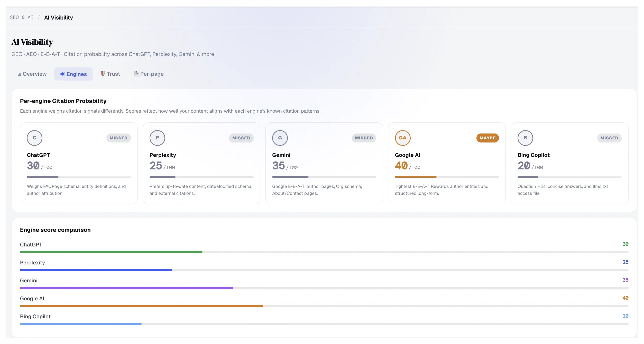The width and height of the screenshot is (644, 344).
Task: Click the blue Perplexity comparison bar
Action: [96, 270]
